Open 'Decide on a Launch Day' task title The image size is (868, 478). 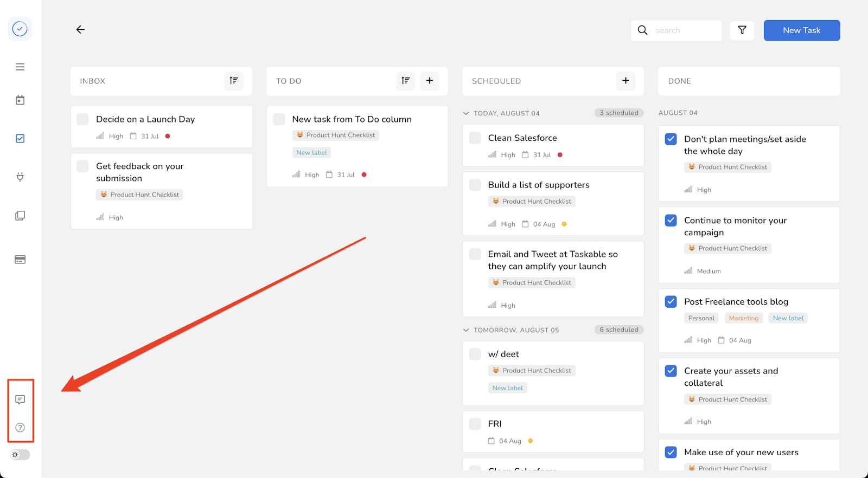[x=145, y=119]
